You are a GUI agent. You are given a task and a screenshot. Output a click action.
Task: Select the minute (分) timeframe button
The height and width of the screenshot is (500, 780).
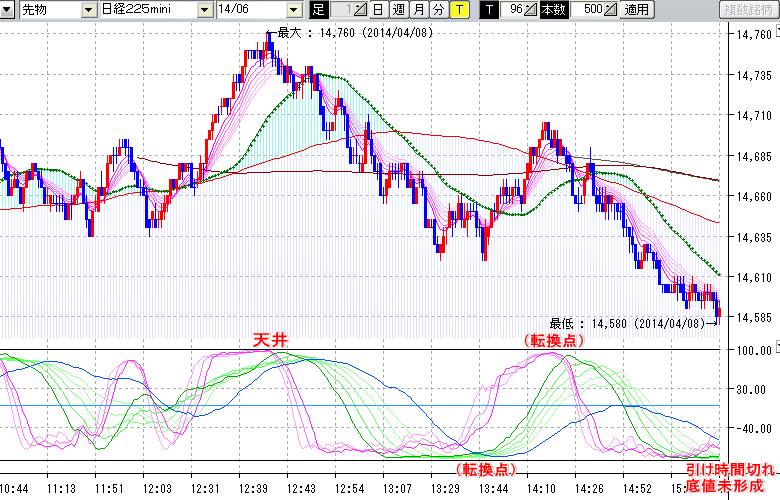tap(438, 9)
